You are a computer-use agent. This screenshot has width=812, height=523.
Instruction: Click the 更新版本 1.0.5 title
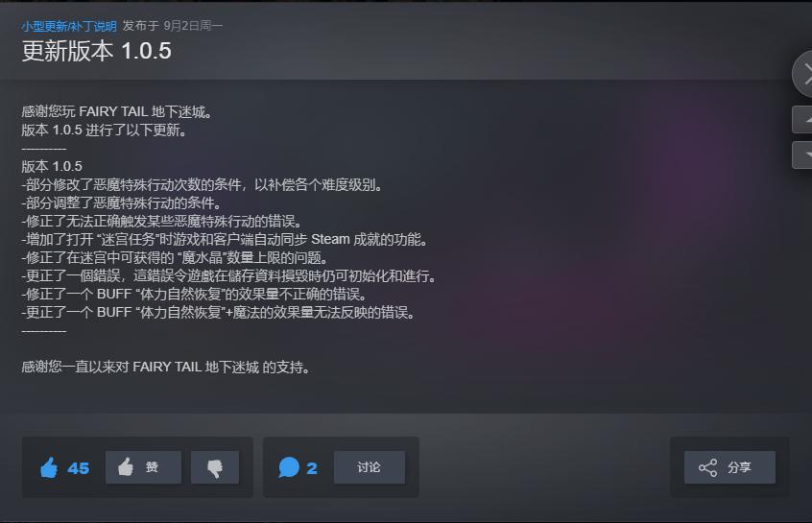point(96,51)
